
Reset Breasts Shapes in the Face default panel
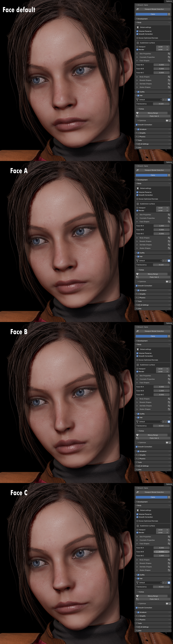click(x=169, y=80)
